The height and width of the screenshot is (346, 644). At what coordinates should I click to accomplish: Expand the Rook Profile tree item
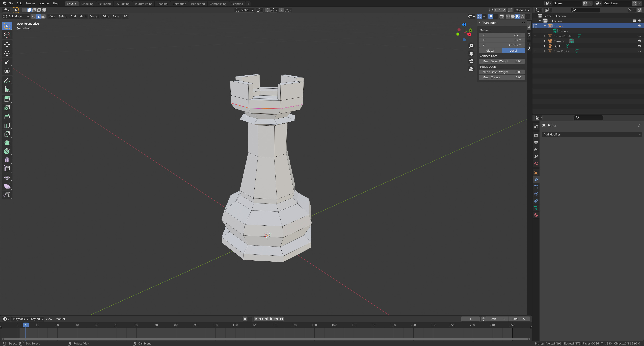[545, 51]
